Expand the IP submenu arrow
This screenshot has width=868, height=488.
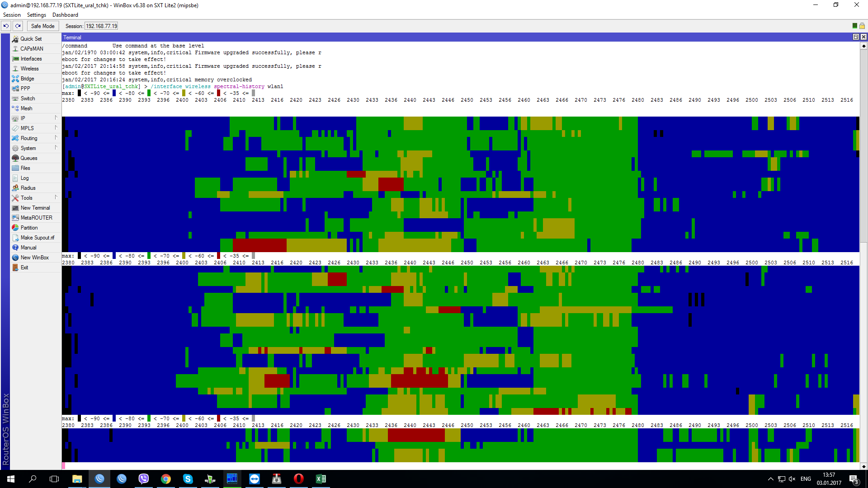point(56,118)
